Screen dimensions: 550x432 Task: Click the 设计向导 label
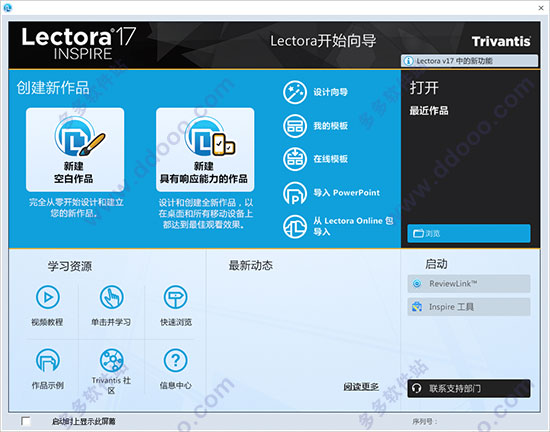(330, 92)
